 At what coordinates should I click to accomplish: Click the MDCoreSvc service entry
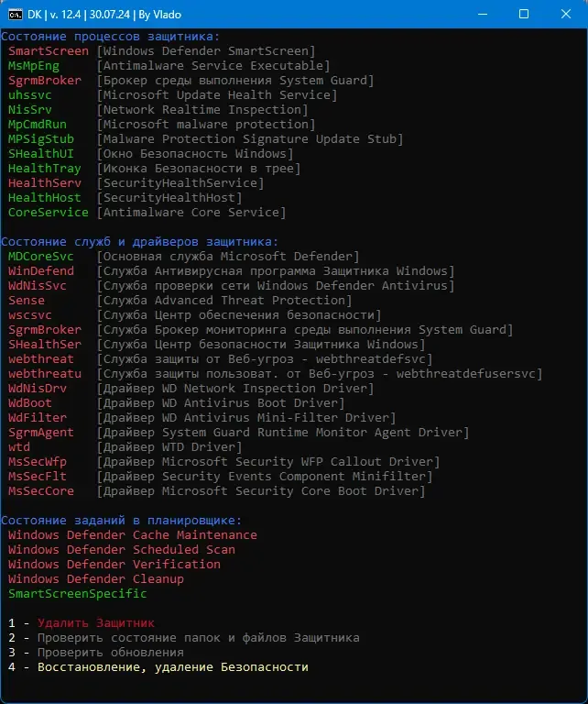[x=41, y=257]
